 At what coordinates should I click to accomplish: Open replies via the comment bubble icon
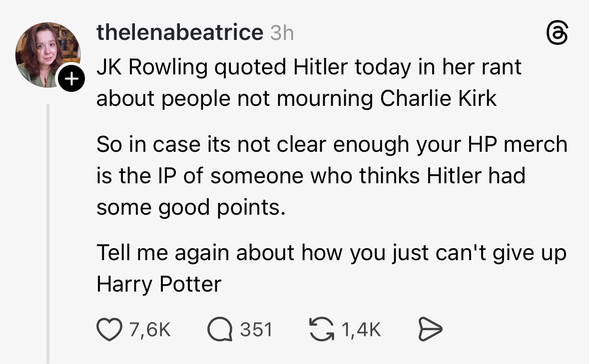[x=219, y=329]
